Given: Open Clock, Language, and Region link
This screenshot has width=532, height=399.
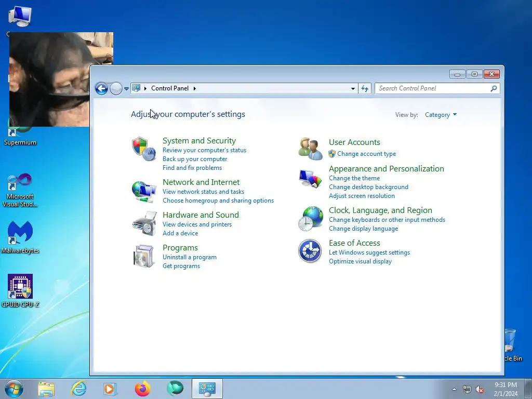Looking at the screenshot, I should (x=380, y=210).
